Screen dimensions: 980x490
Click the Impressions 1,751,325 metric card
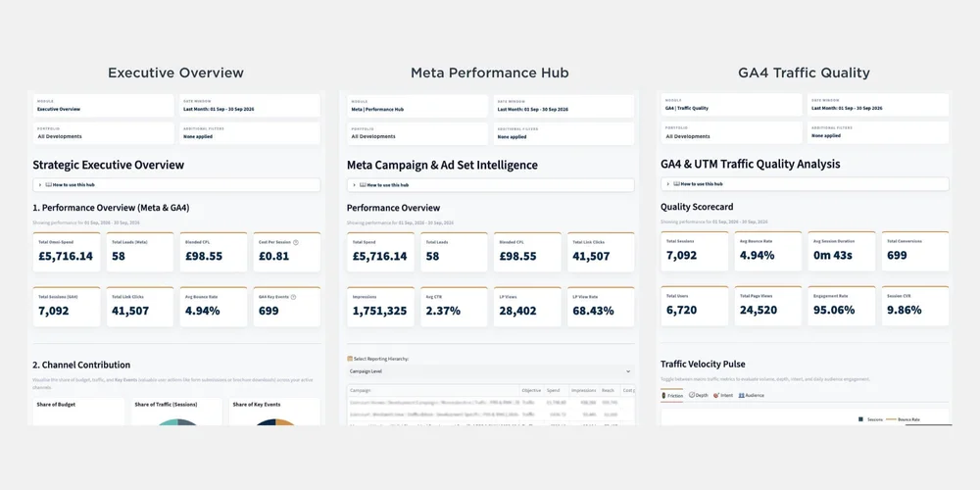[380, 307]
